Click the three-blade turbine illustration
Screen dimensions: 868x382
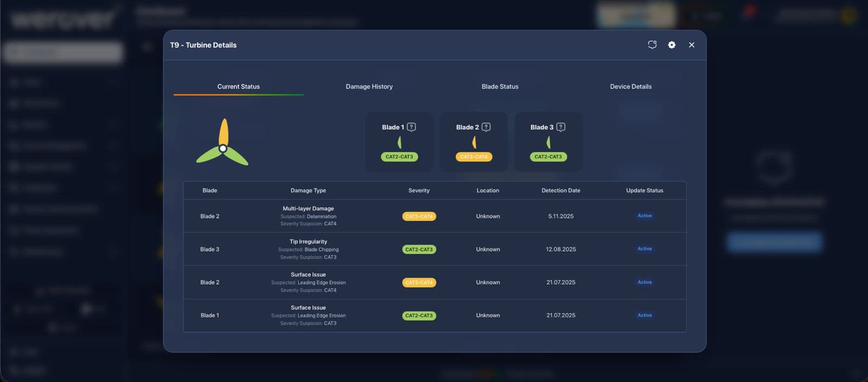pyautogui.click(x=222, y=142)
